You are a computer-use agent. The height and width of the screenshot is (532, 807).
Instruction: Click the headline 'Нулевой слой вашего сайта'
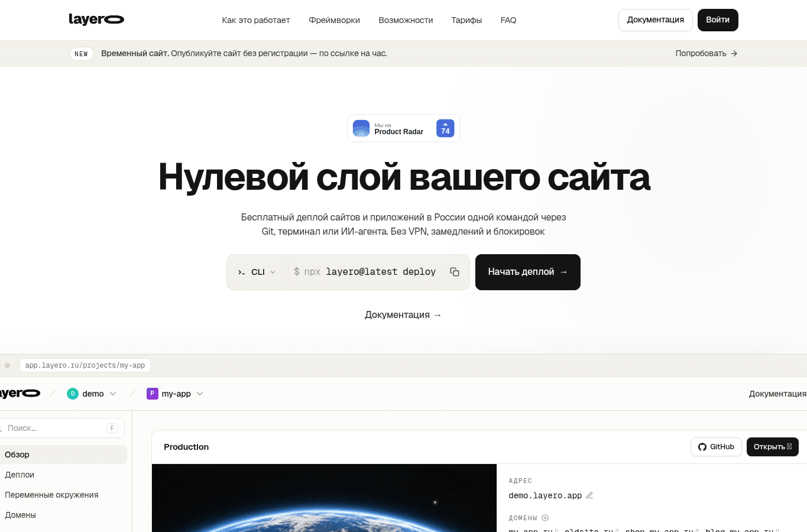(404, 177)
